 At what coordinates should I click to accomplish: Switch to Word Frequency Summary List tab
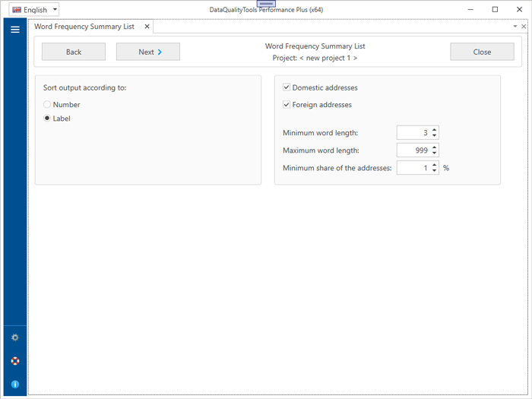click(x=84, y=27)
